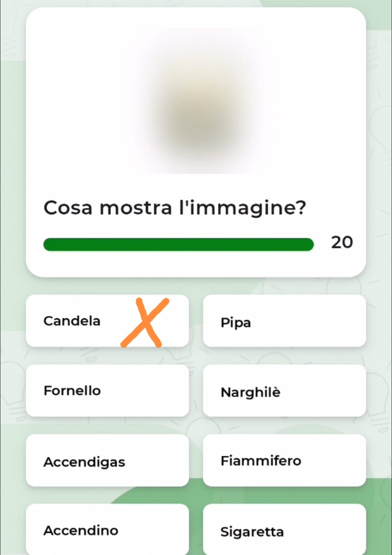Viewport: 392px width, 555px height.
Task: Click the green countdown progress bar
Action: (178, 244)
